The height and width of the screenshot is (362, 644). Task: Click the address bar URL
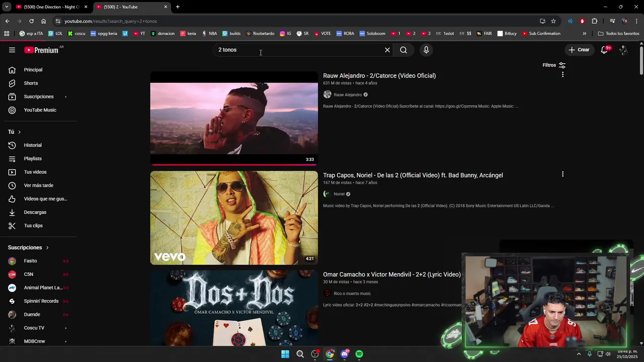pyautogui.click(x=111, y=21)
